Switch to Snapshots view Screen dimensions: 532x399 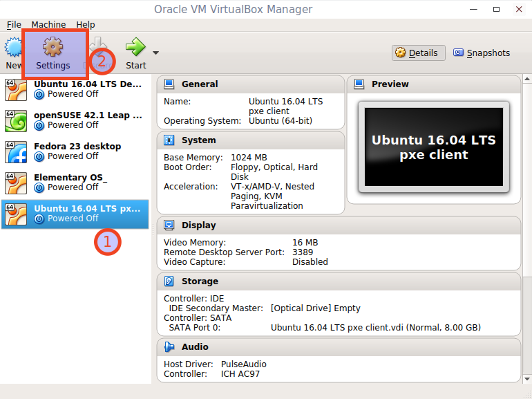coord(482,53)
